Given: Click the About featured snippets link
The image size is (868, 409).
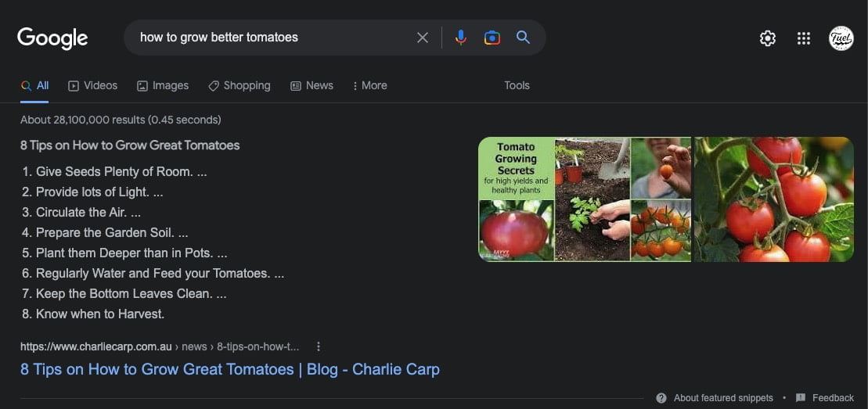Looking at the screenshot, I should click(x=723, y=398).
